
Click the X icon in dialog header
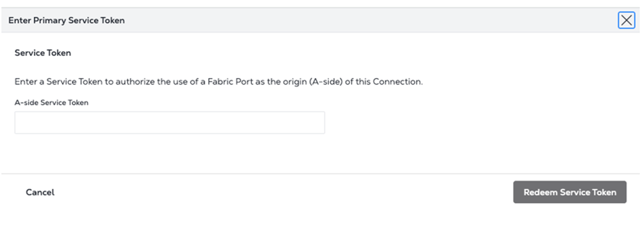[x=626, y=20]
